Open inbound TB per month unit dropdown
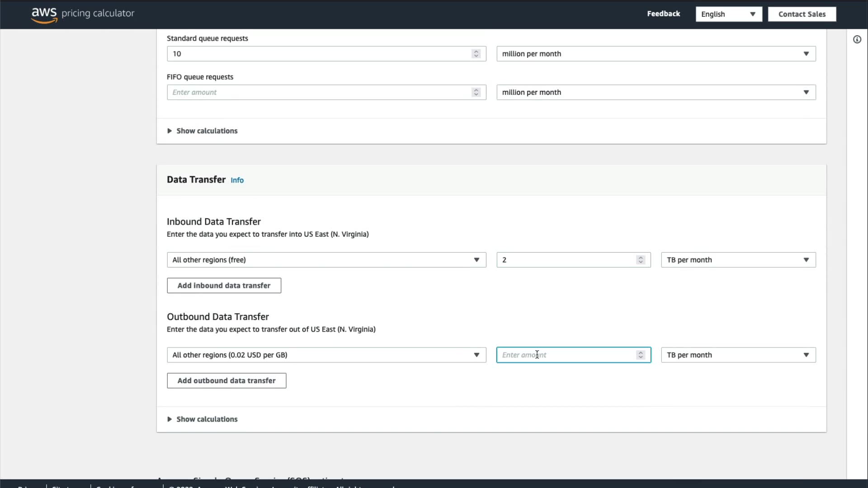868x488 pixels. click(x=738, y=260)
